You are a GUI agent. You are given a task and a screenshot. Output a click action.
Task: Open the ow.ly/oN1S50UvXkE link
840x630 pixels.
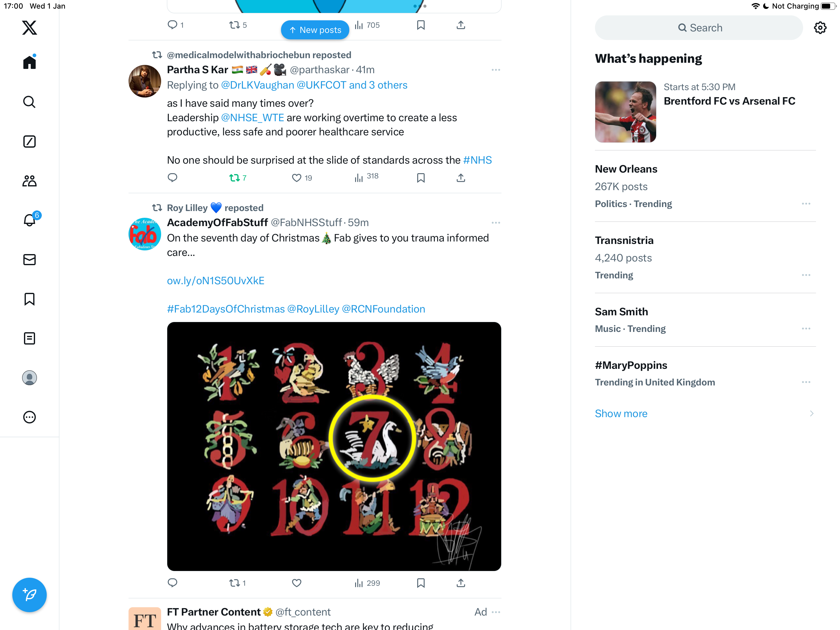click(x=216, y=281)
